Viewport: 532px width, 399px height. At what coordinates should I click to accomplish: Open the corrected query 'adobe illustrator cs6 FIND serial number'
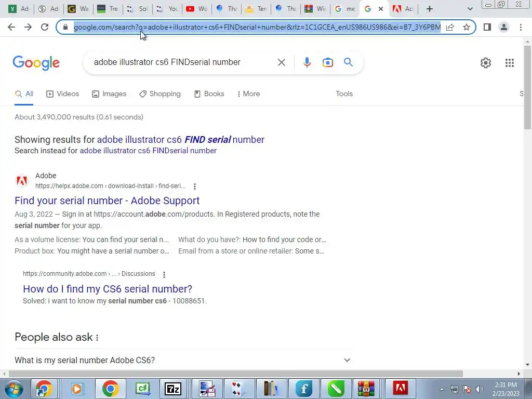(180, 140)
